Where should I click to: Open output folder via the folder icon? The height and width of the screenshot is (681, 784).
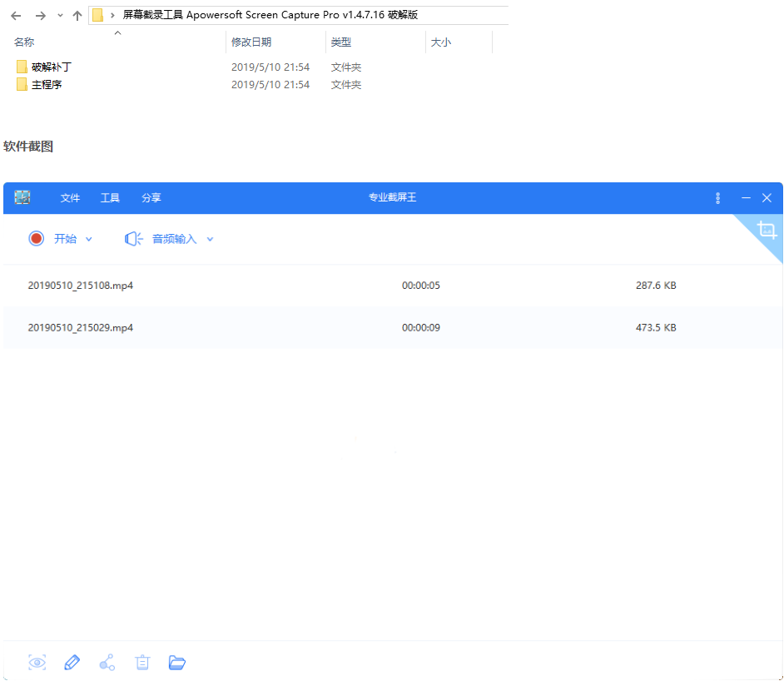coord(176,662)
